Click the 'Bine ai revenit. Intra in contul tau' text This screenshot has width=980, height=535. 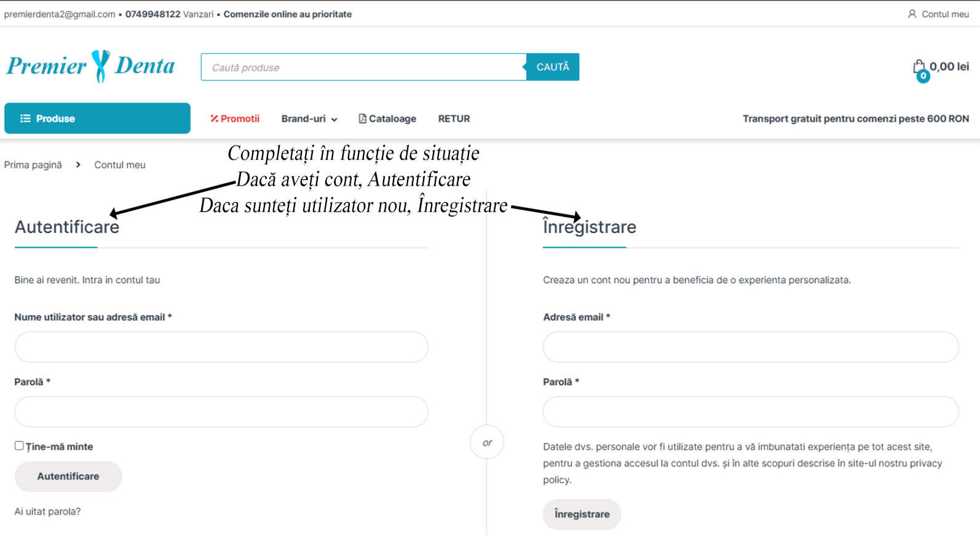[x=87, y=280]
